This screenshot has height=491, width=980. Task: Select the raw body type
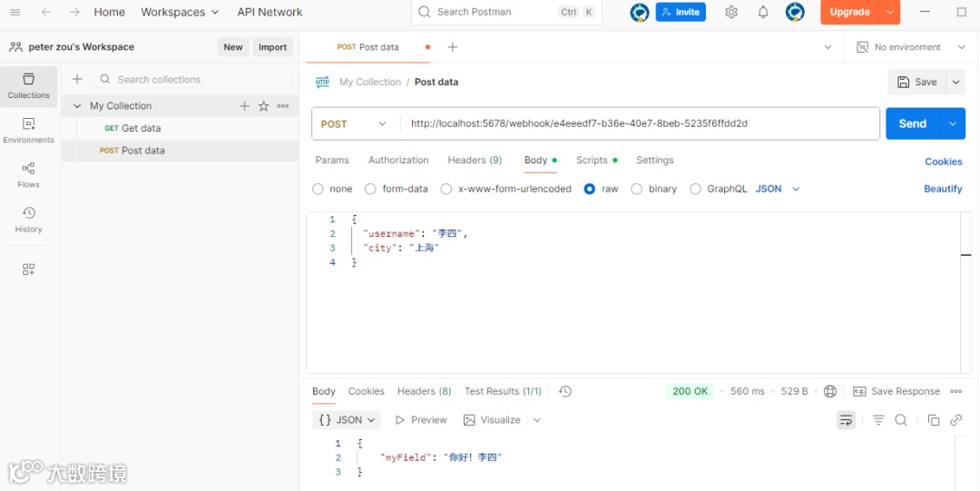590,189
